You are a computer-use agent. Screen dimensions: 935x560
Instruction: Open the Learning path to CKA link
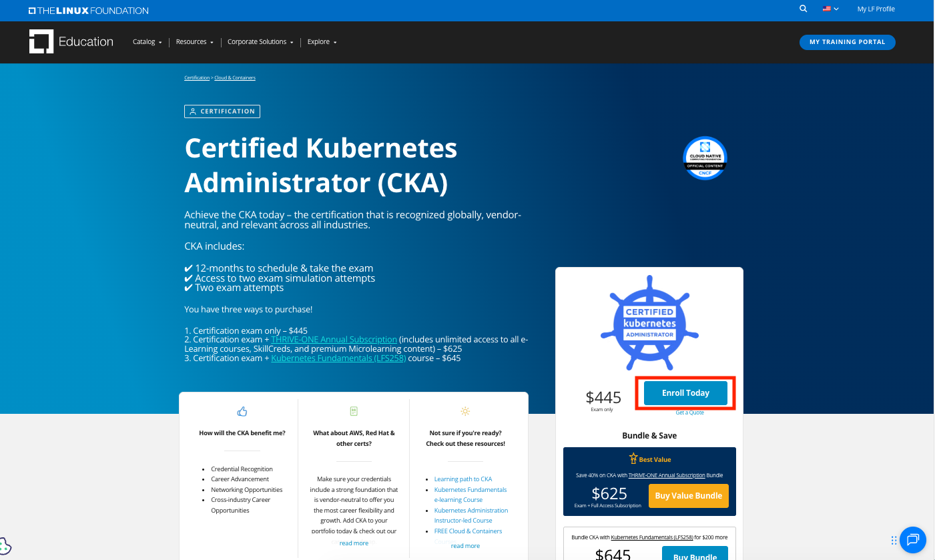coord(463,479)
